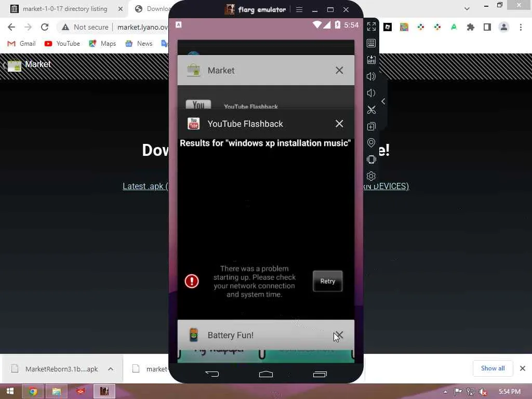
Task: Open Gmail bookmark
Action: [x=21, y=44]
